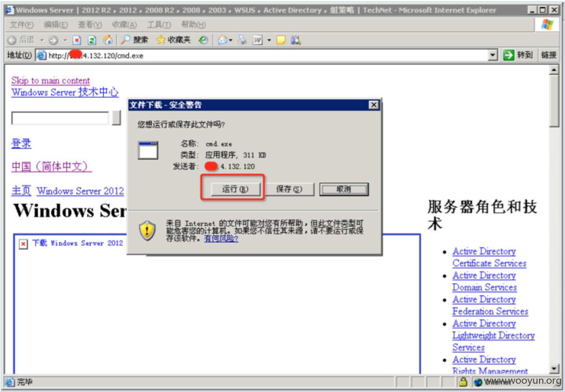Image resolution: width=565 pixels, height=392 pixels.
Task: Click the Print toolbar icon
Action: 242,40
